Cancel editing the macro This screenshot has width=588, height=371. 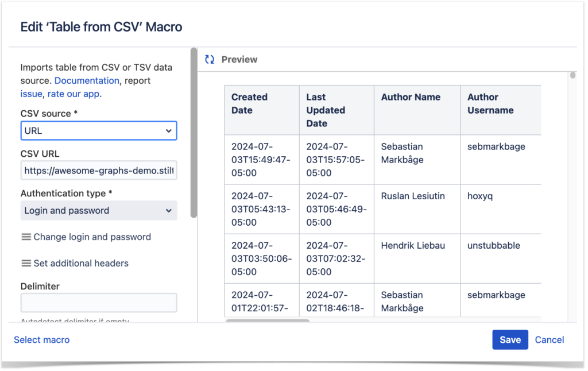click(549, 339)
